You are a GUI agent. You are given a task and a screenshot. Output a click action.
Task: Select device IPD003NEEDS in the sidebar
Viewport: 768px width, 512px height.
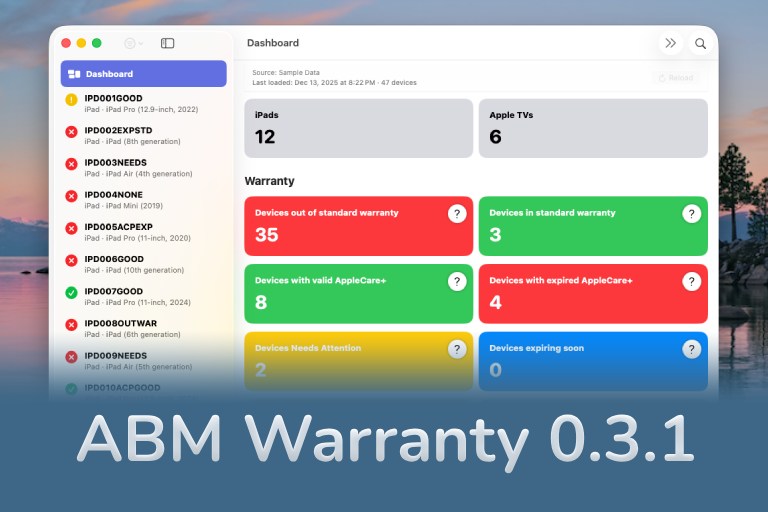pos(144,168)
